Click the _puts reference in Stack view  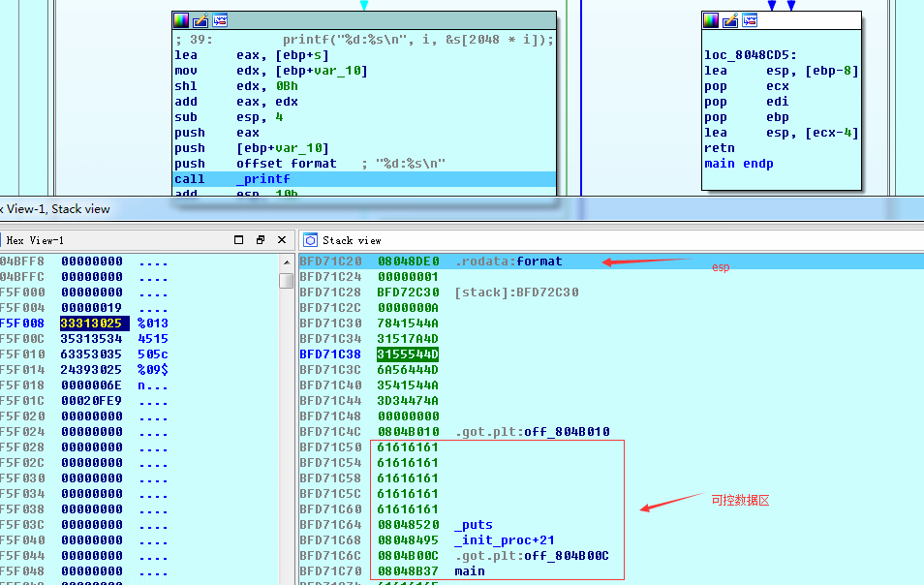(474, 525)
